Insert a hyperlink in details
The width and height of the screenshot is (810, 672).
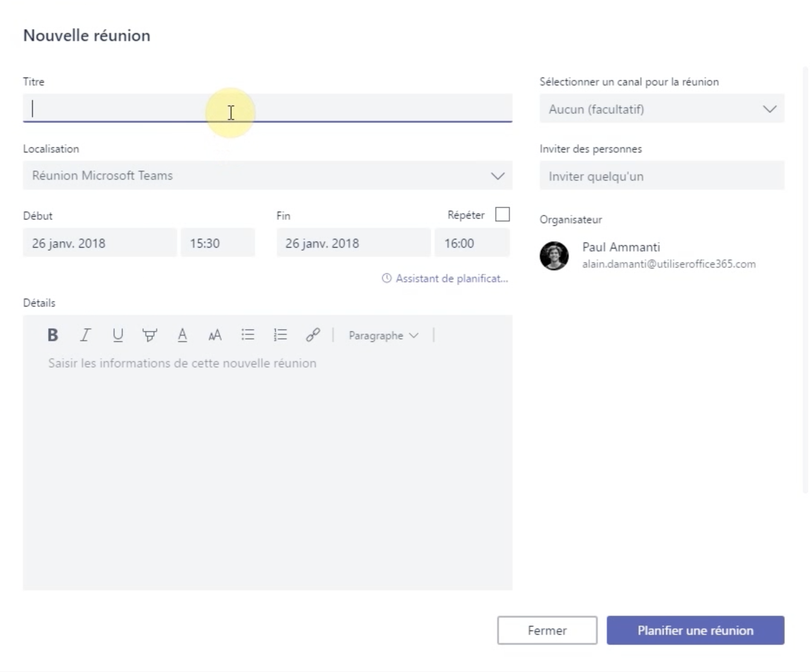pos(313,335)
